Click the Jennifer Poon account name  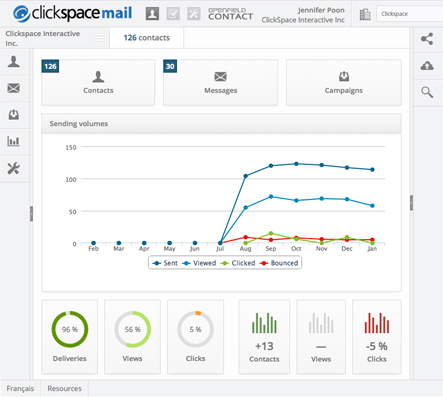pyautogui.click(x=321, y=10)
